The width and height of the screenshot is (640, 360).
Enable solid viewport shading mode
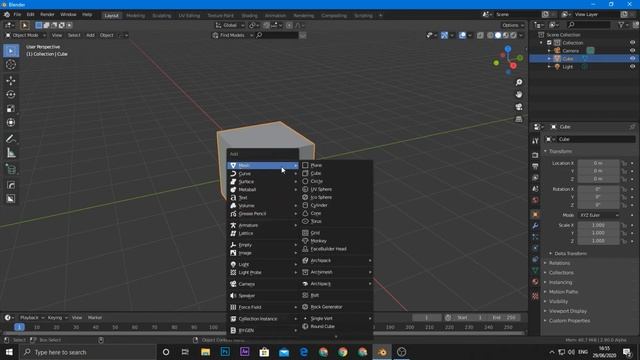click(x=498, y=36)
